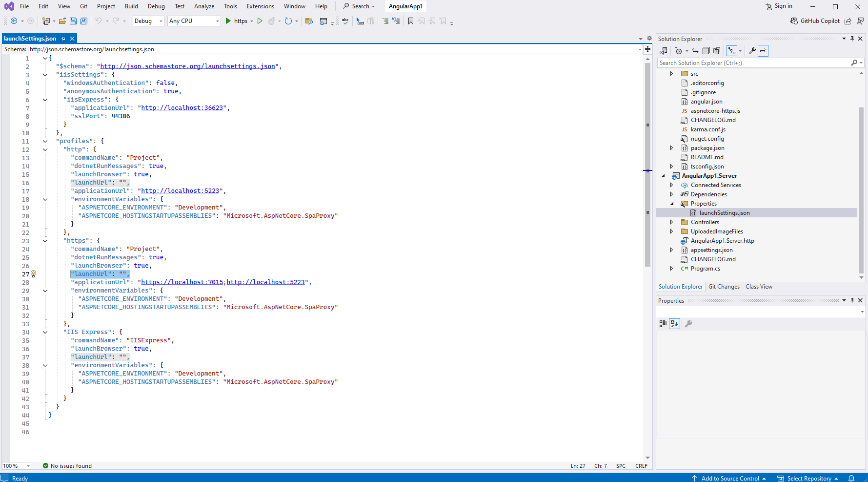This screenshot has height=482, width=868.
Task: Toggle nested view button in Solution Explorer toolbar
Action: 731,51
